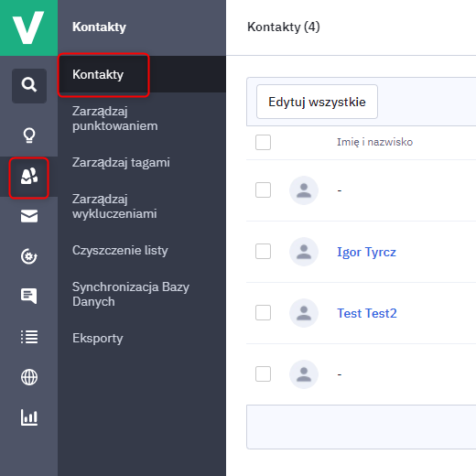This screenshot has width=476, height=476.
Task: Check the box next to Test Test2
Action: tap(263, 312)
